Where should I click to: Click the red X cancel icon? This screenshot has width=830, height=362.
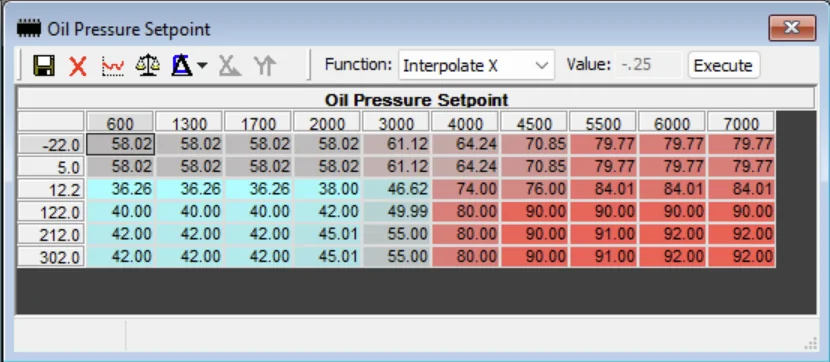(x=78, y=66)
